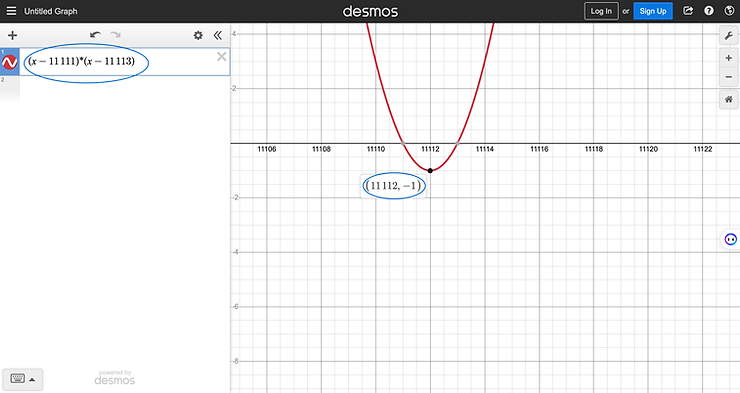Expand keyboard options arrow
The width and height of the screenshot is (740, 393).
[32, 379]
